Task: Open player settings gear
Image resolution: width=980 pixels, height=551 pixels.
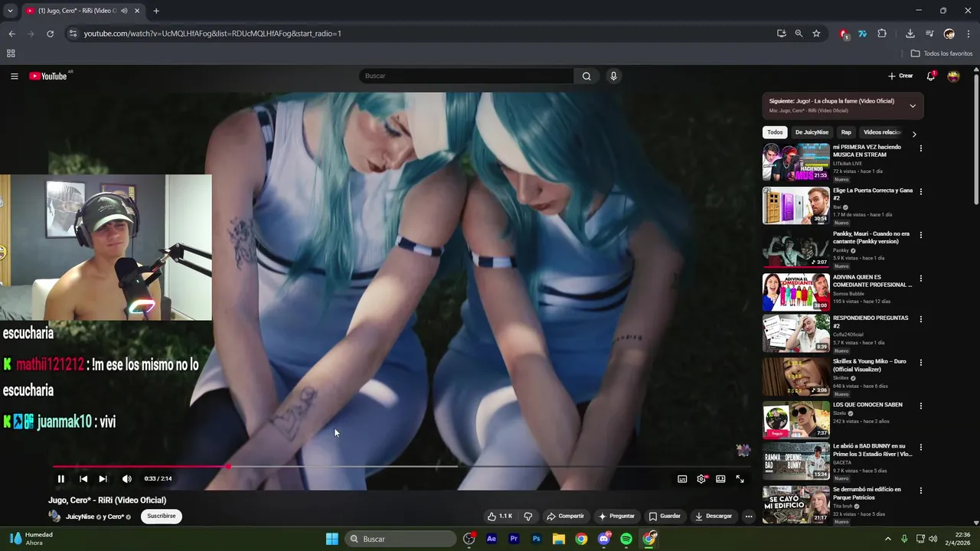Action: 701,479
